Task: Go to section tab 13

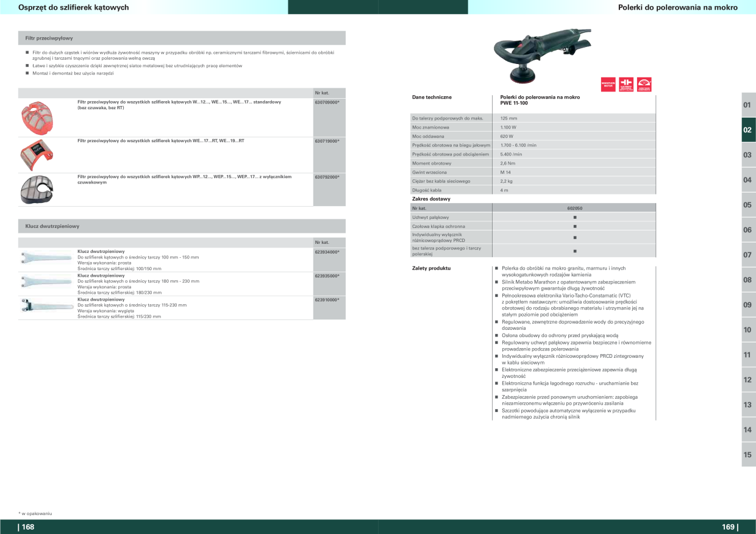Action: coord(748,405)
